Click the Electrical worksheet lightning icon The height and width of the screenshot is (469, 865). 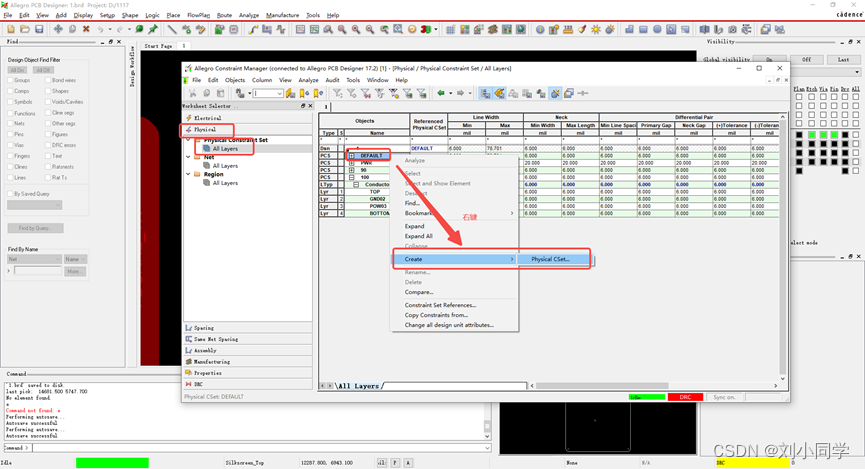pos(187,117)
